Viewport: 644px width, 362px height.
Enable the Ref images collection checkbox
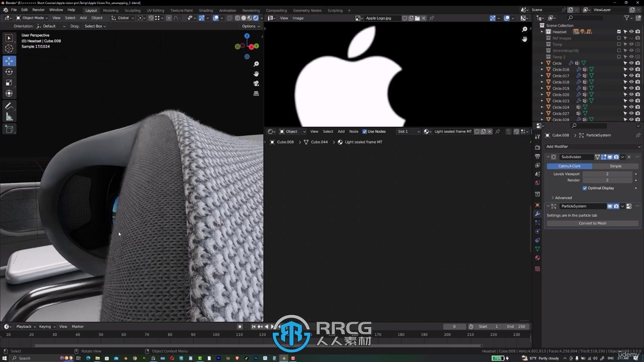point(619,38)
